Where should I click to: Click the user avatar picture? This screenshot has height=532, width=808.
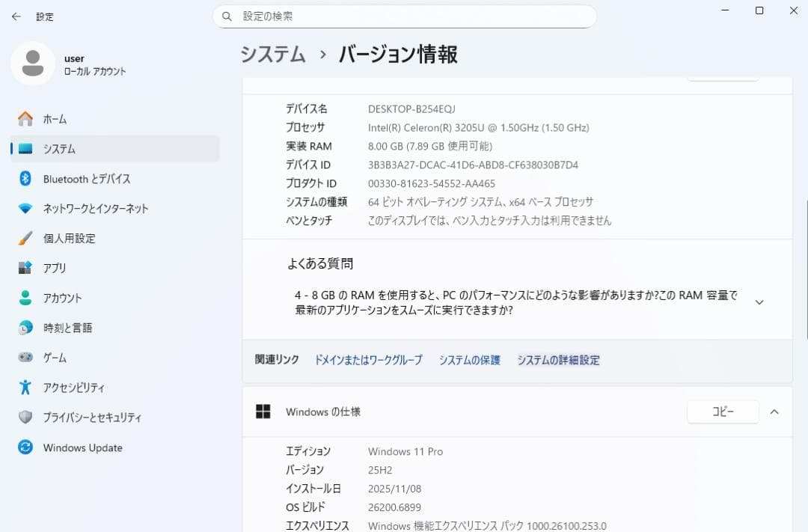click(x=33, y=64)
